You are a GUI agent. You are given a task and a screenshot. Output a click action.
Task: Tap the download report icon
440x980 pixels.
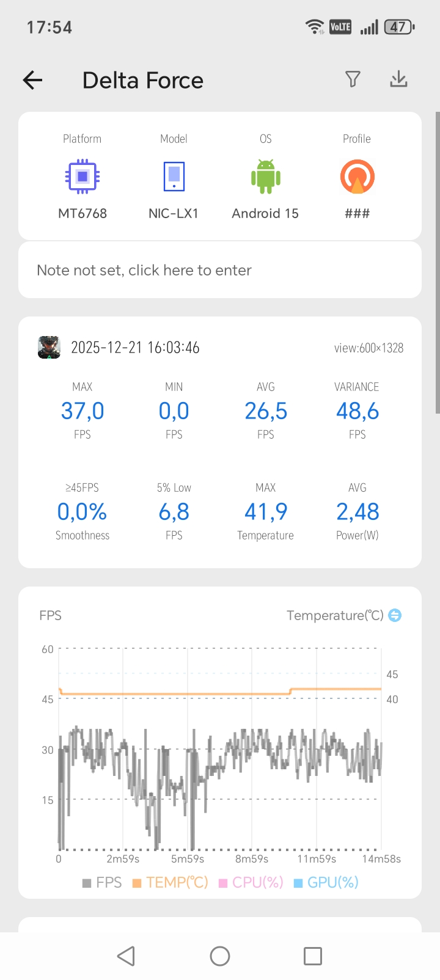click(x=398, y=79)
